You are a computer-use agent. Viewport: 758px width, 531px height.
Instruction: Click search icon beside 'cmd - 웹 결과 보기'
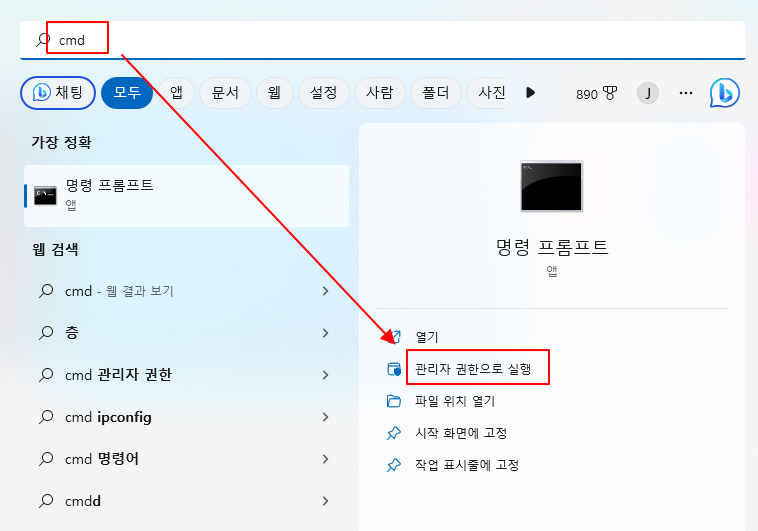pyautogui.click(x=46, y=291)
